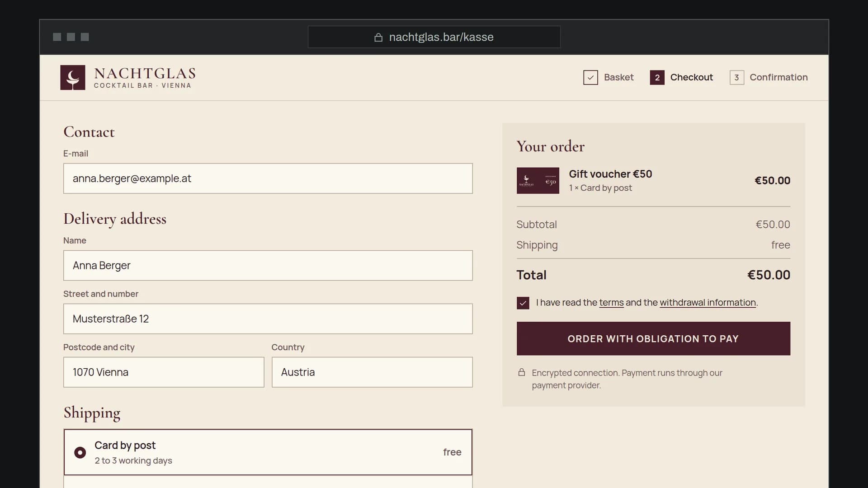Image resolution: width=868 pixels, height=488 pixels.
Task: Open the Country field showing Austria
Action: [372, 372]
